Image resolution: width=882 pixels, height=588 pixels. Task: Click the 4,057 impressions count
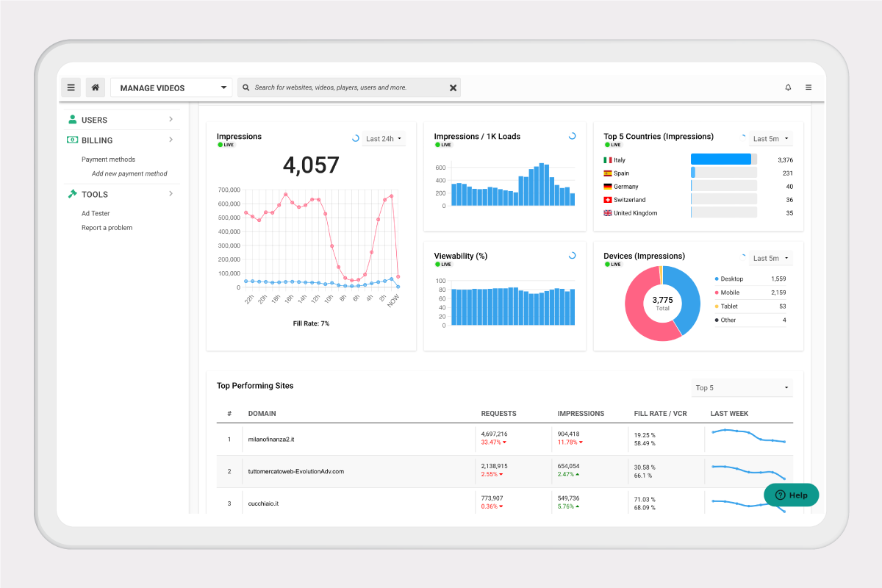point(311,165)
